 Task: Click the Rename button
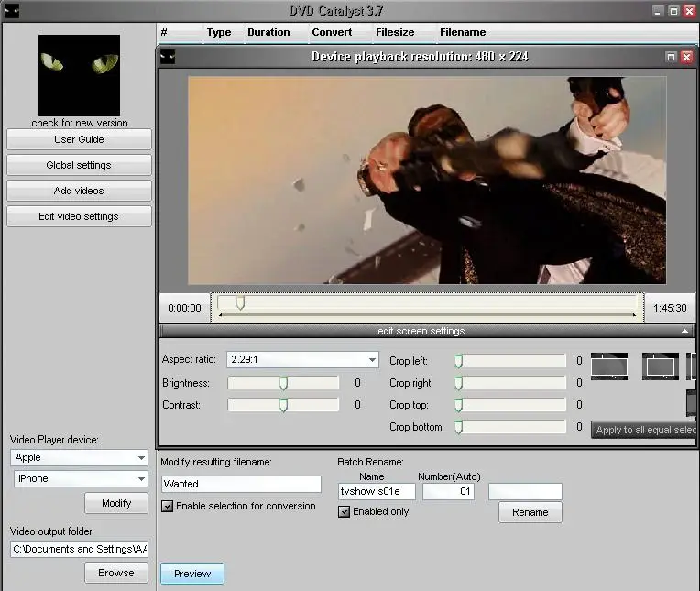coord(530,512)
